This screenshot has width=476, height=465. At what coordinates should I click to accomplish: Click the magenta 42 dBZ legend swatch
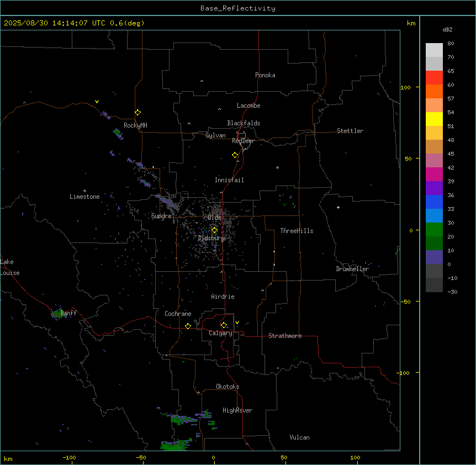434,174
